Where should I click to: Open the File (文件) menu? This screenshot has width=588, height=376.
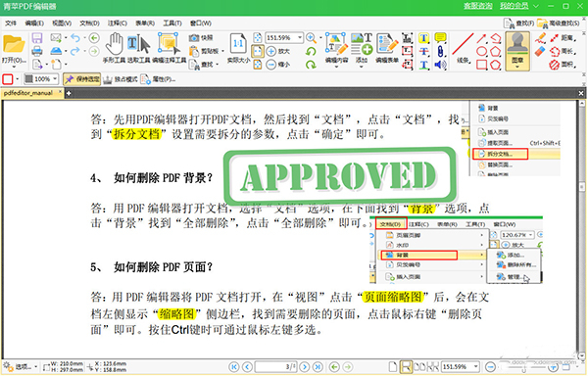pos(11,23)
